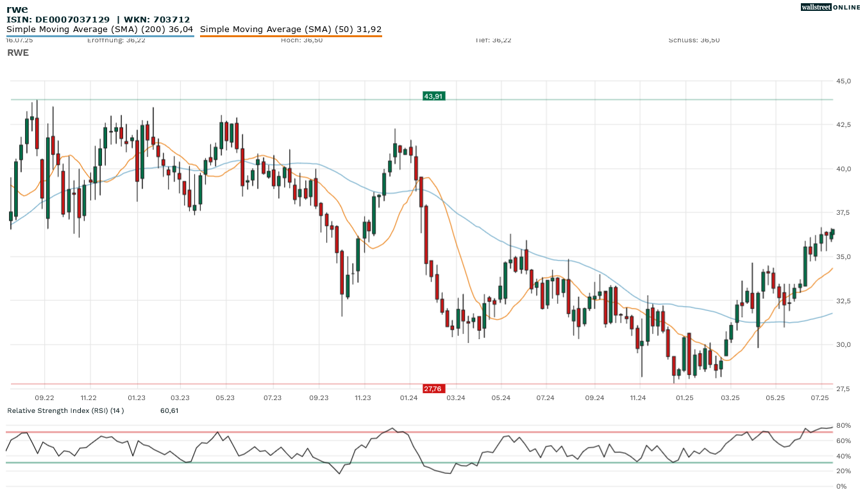Image resolution: width=865 pixels, height=504 pixels.
Task: Click the 05.24 date axis label
Action: pos(501,398)
